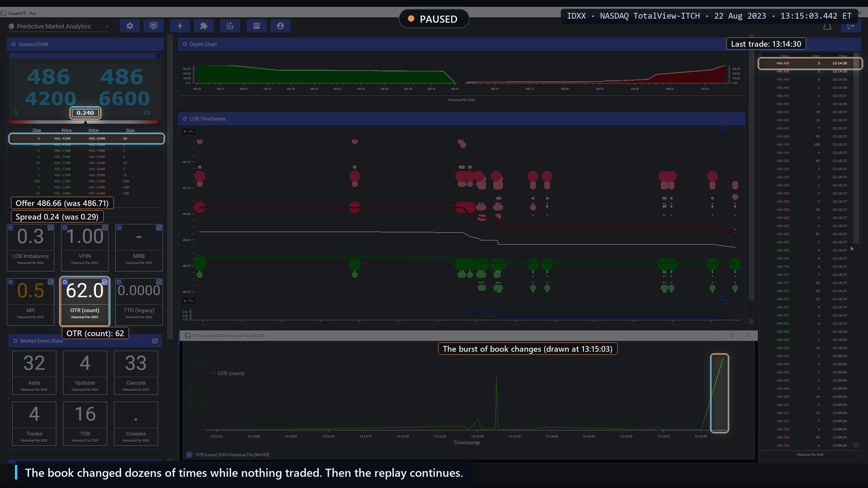Viewport: 868px width, 488px height.
Task: Open the OTR (count) chart footer gear icon
Action: click(189, 455)
